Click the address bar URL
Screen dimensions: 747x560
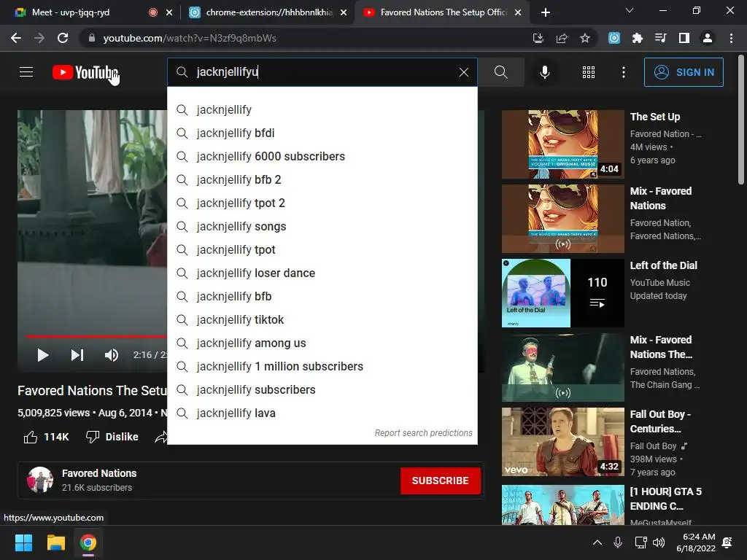tap(190, 38)
